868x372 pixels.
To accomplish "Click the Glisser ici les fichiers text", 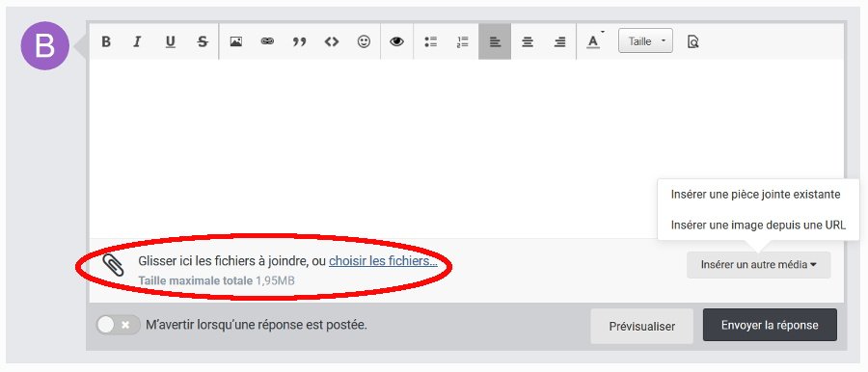I will pos(231,261).
